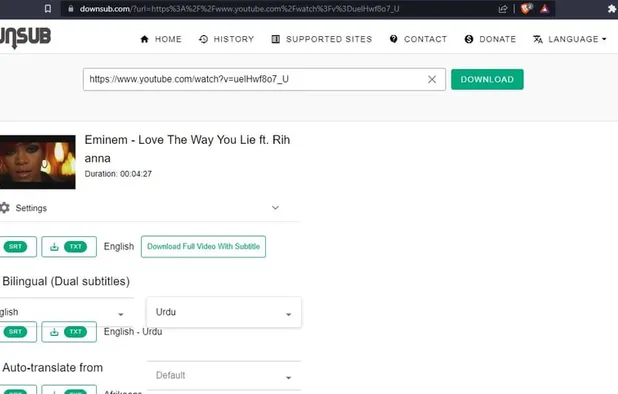The image size is (618, 394).
Task: Expand the Settings chevron
Action: 275,208
